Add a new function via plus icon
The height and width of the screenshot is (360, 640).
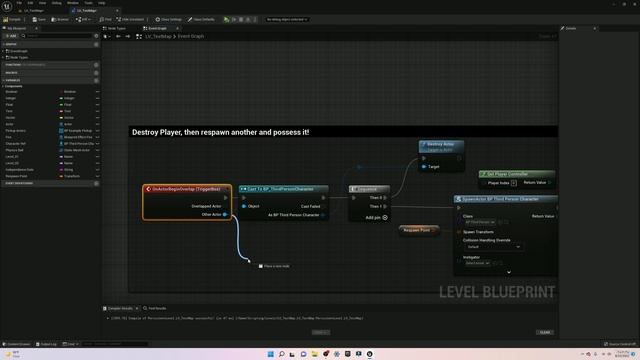click(x=96, y=65)
